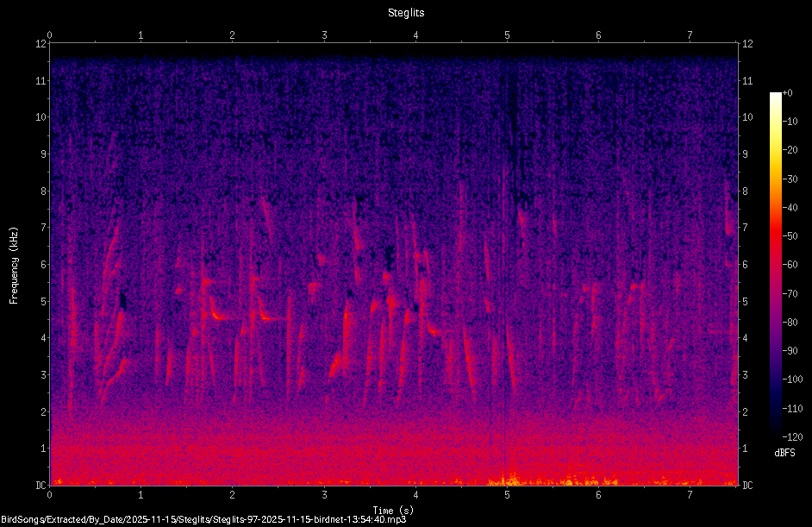Click the low-frequency burst near 5 seconds
Image resolution: width=812 pixels, height=527 pixels.
click(510, 480)
